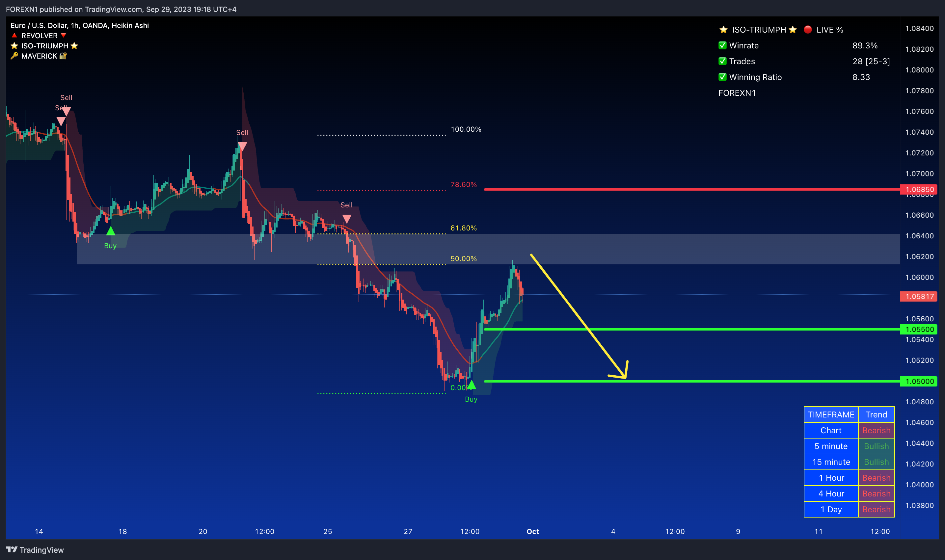The image size is (945, 560).
Task: Click the Trend table header cell
Action: tap(876, 415)
